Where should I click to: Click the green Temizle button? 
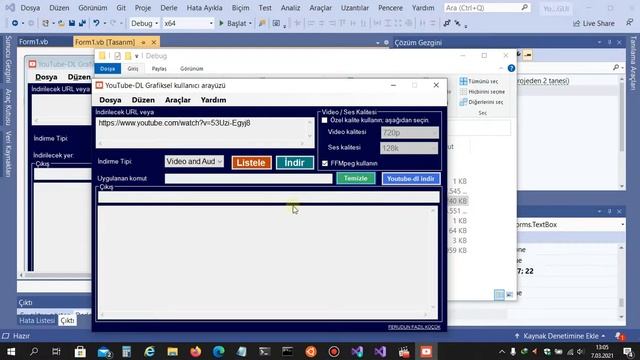coord(356,178)
